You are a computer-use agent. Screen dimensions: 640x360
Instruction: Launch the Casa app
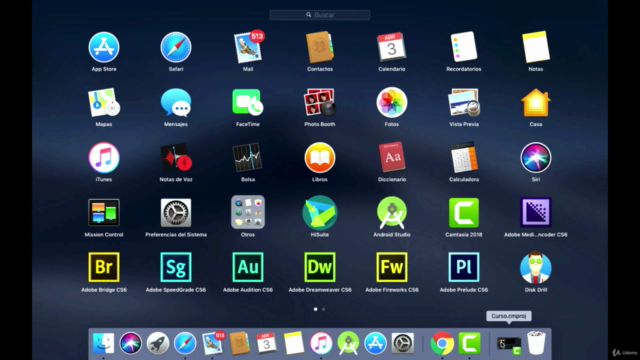pyautogui.click(x=536, y=102)
